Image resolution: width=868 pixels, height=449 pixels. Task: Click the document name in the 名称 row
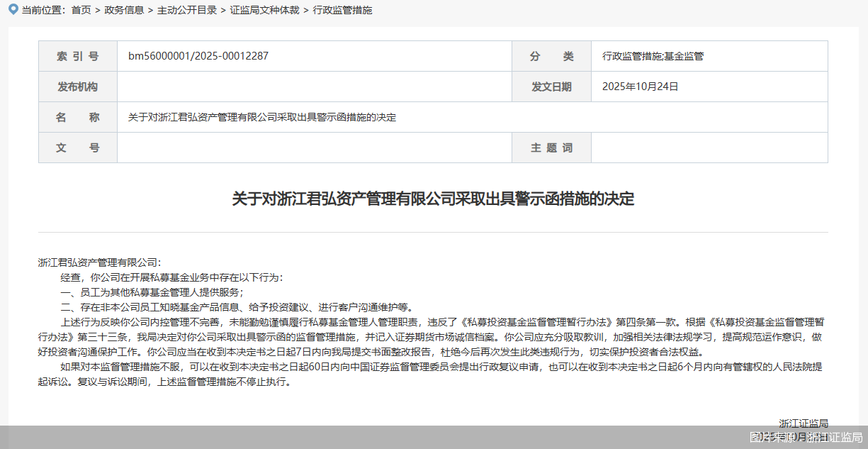click(262, 117)
